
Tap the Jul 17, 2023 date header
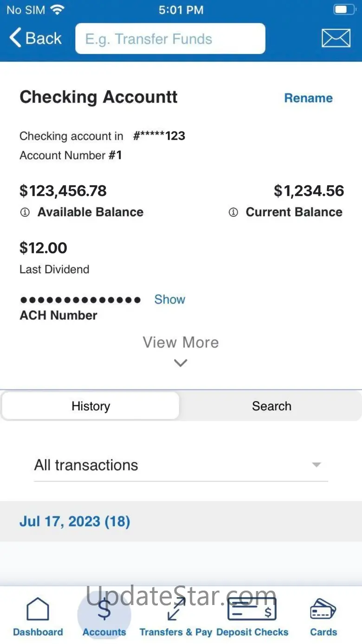[x=75, y=521]
